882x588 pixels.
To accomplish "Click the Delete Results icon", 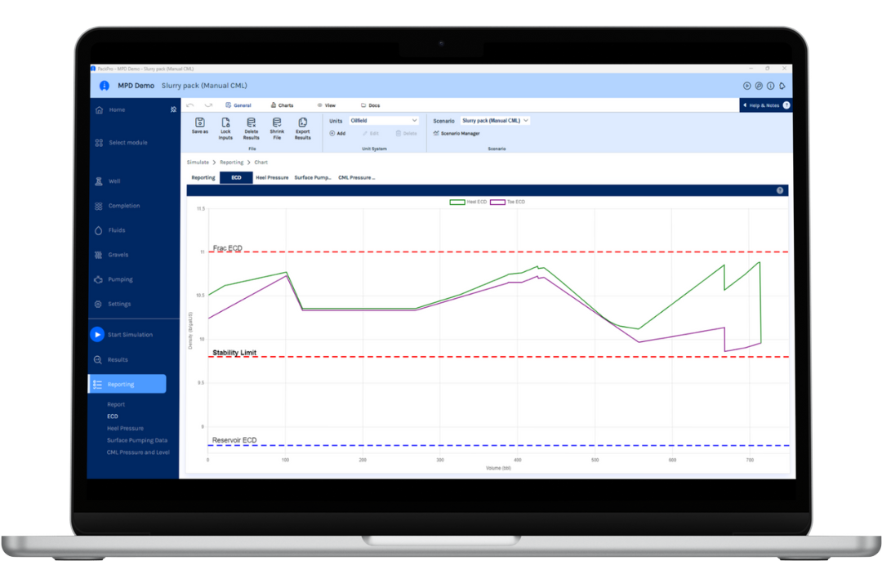I will [251, 122].
